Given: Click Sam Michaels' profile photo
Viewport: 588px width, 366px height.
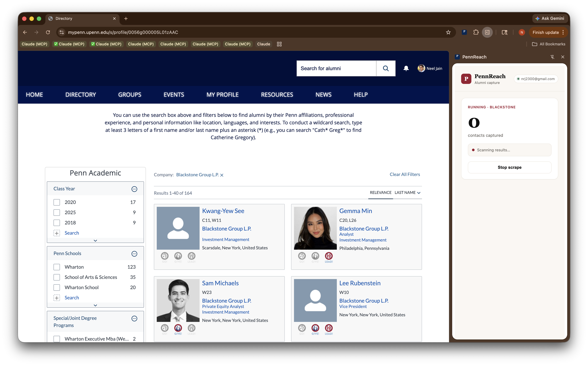Looking at the screenshot, I should pyautogui.click(x=178, y=300).
